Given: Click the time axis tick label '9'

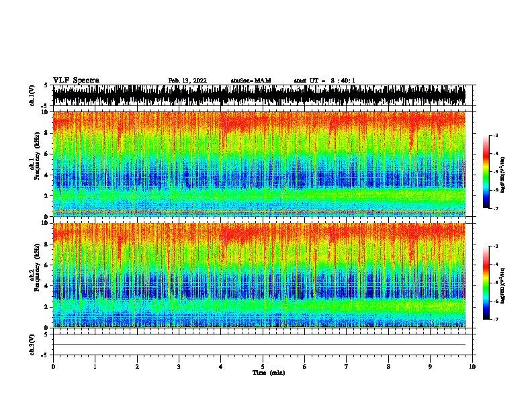Looking at the screenshot, I should [430, 367].
